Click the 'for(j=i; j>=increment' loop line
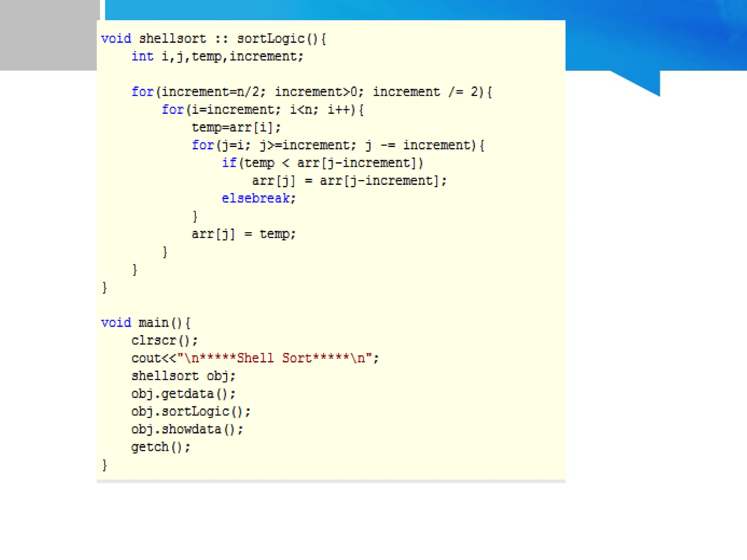Screen dimensions: 747x560 coord(338,145)
